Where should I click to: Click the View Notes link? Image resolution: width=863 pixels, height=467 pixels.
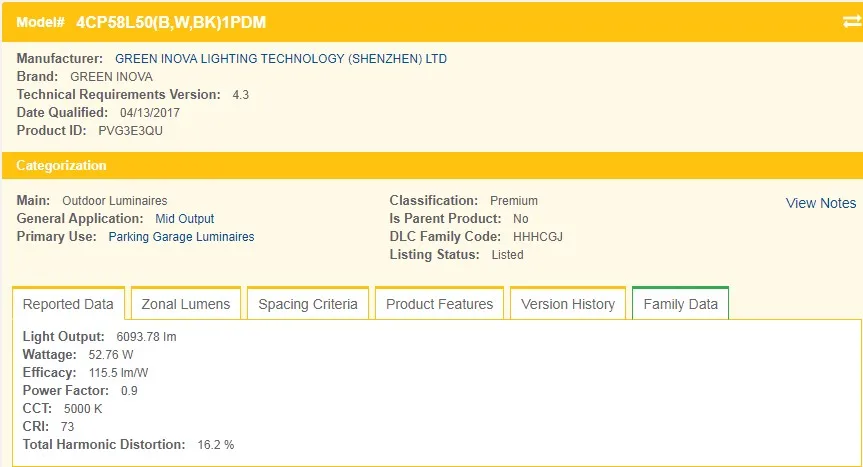[820, 203]
